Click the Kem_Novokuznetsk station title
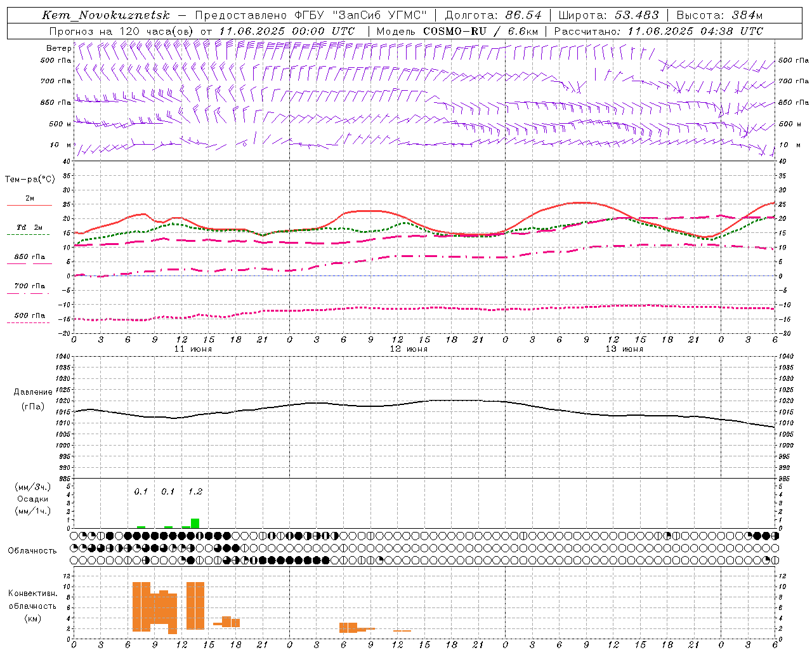Viewport: 812px width, 650px height. 106,15
